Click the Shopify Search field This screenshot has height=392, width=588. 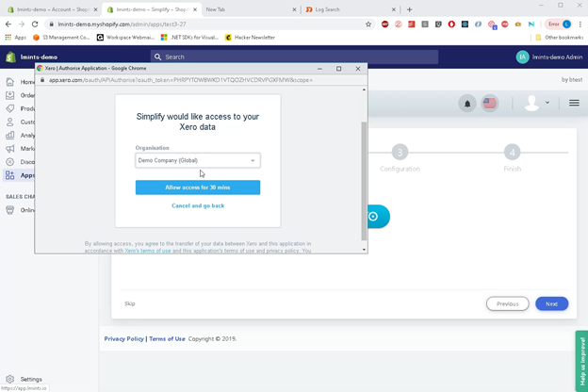tap(294, 57)
